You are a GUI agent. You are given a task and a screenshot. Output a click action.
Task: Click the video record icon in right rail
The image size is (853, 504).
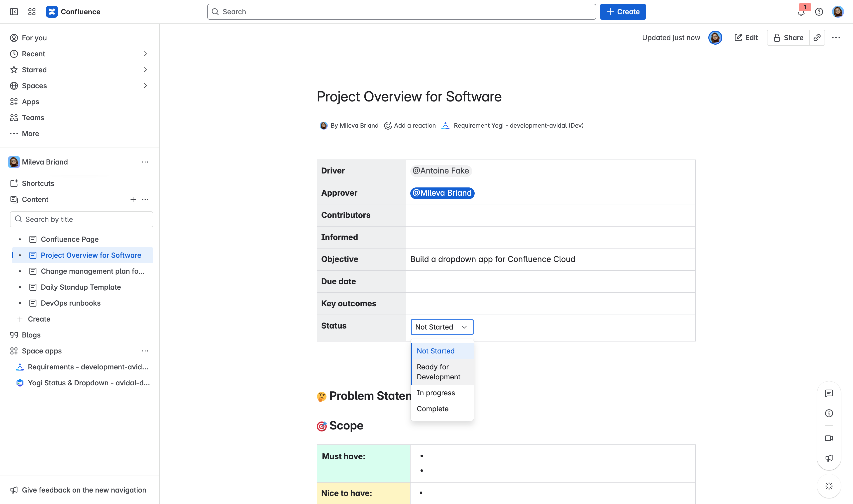(x=829, y=438)
